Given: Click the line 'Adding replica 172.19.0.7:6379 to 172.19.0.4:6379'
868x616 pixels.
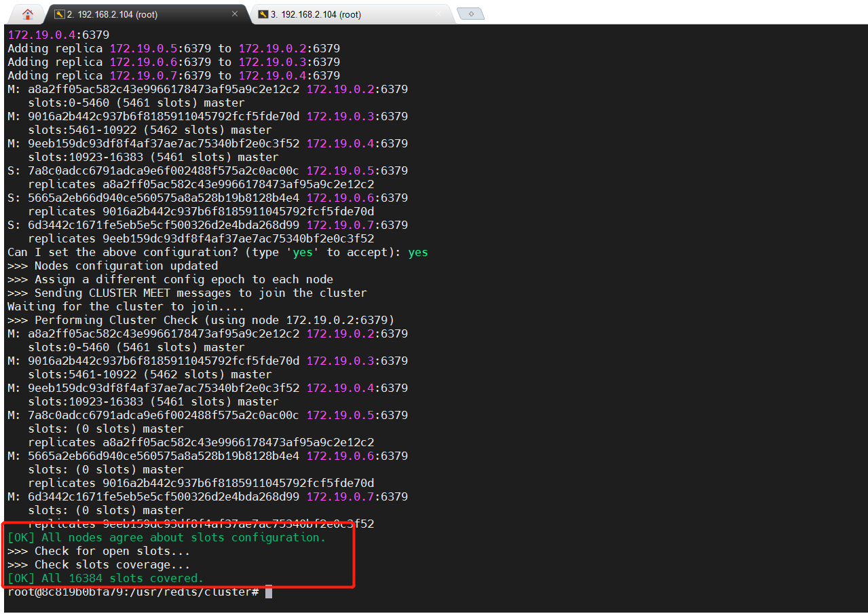Looking at the screenshot, I should click(x=174, y=76).
